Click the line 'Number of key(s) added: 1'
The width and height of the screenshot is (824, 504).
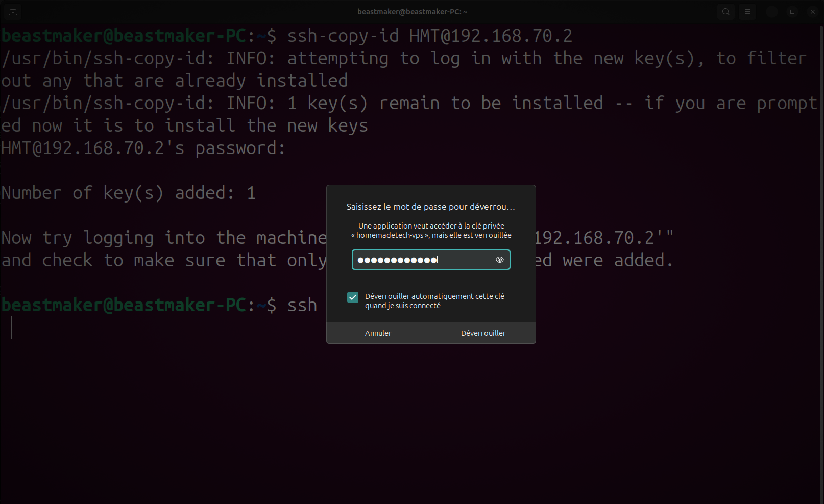click(129, 193)
